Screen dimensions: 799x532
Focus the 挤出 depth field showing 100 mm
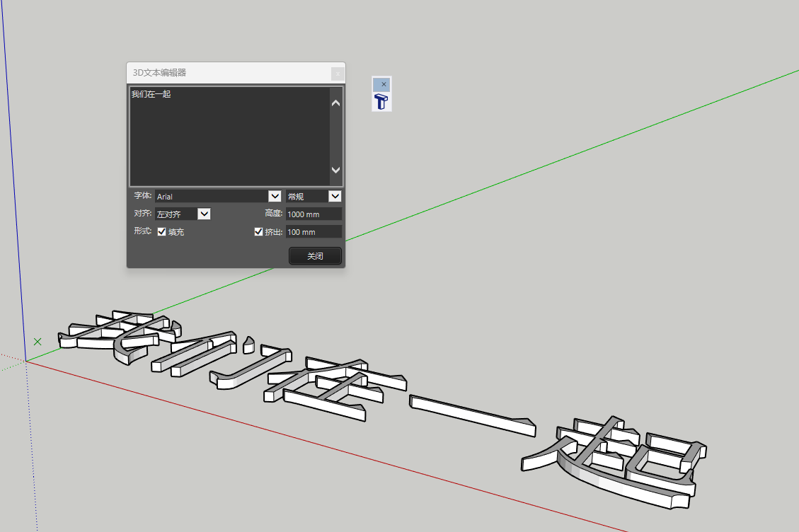click(314, 231)
